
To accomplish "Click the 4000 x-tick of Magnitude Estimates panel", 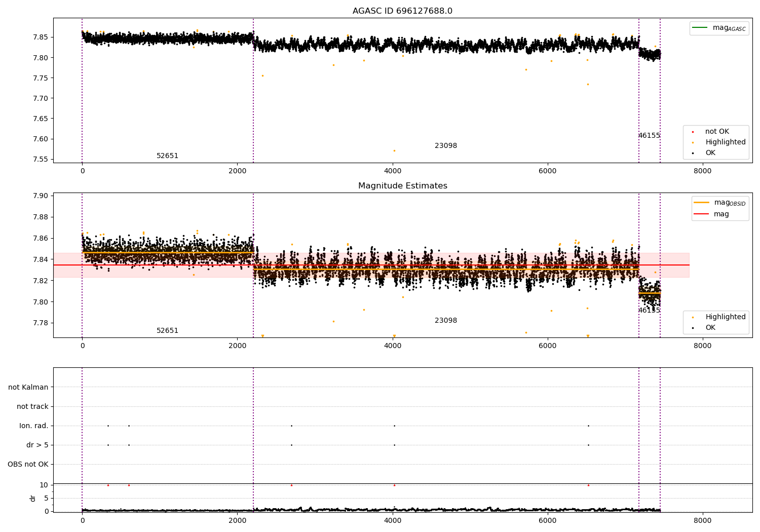I will [393, 346].
